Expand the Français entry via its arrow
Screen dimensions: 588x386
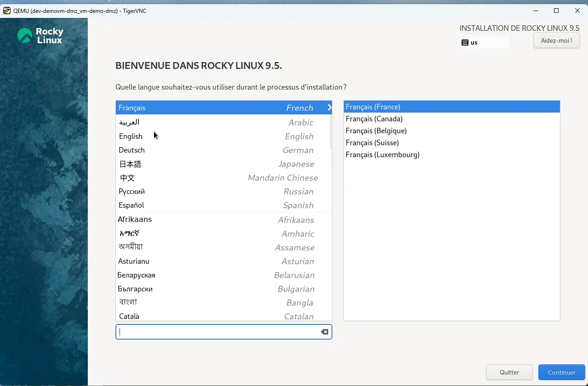pos(329,108)
